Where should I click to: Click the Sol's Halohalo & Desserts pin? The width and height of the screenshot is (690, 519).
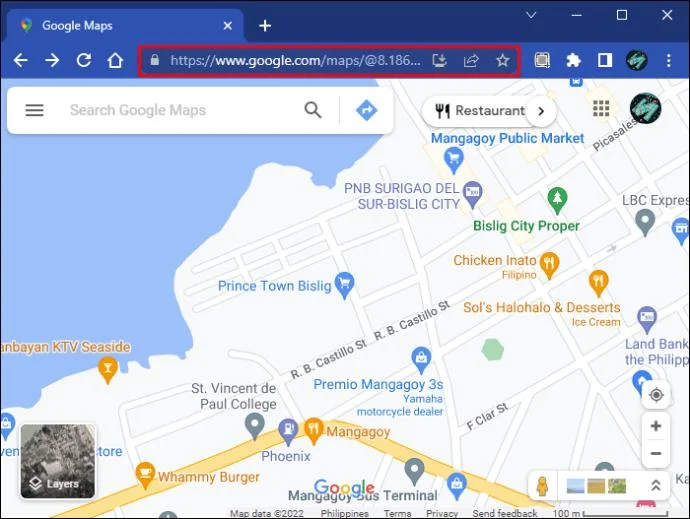coord(598,283)
